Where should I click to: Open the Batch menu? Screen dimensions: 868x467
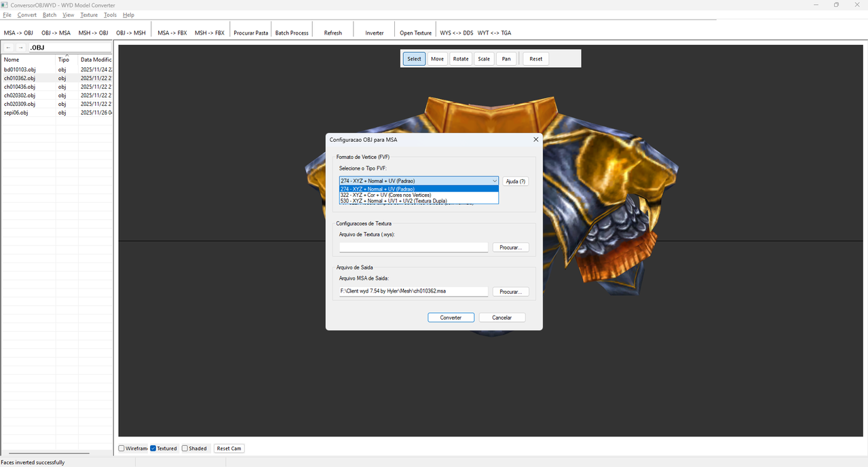click(x=50, y=15)
